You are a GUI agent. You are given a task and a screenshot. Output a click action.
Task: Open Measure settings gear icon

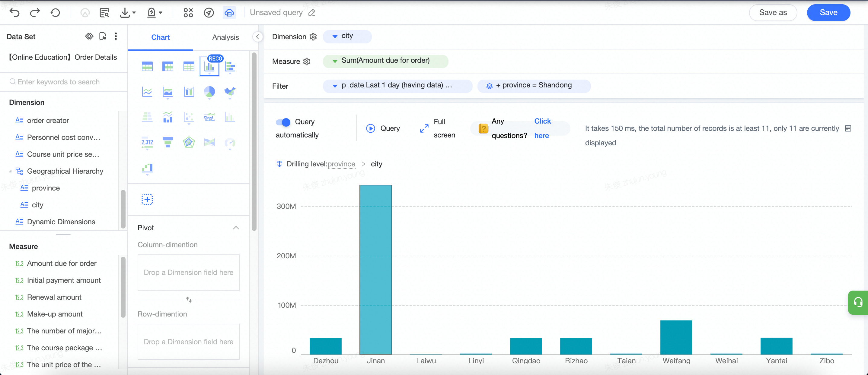pyautogui.click(x=307, y=61)
